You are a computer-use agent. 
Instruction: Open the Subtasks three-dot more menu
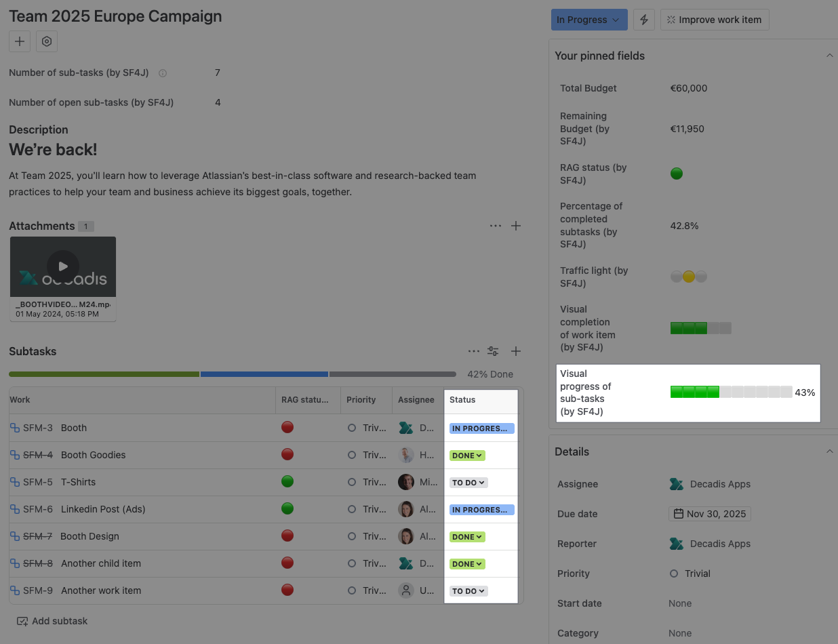474,351
